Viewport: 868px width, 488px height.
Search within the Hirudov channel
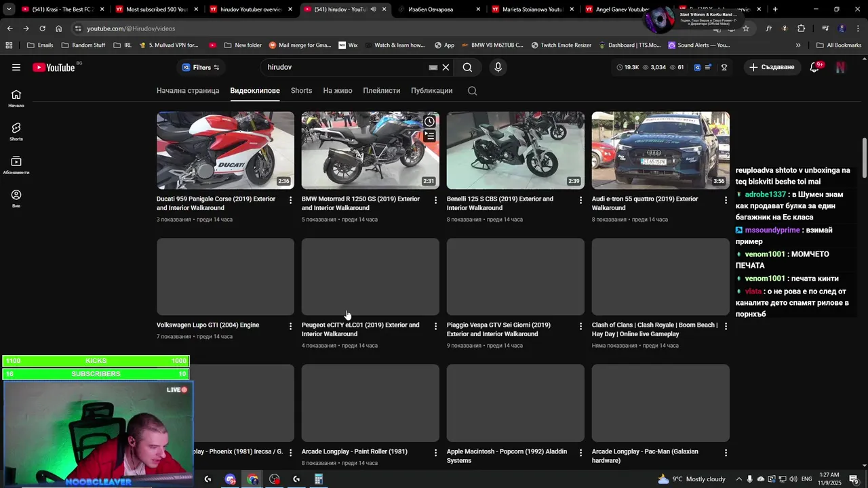click(x=473, y=91)
